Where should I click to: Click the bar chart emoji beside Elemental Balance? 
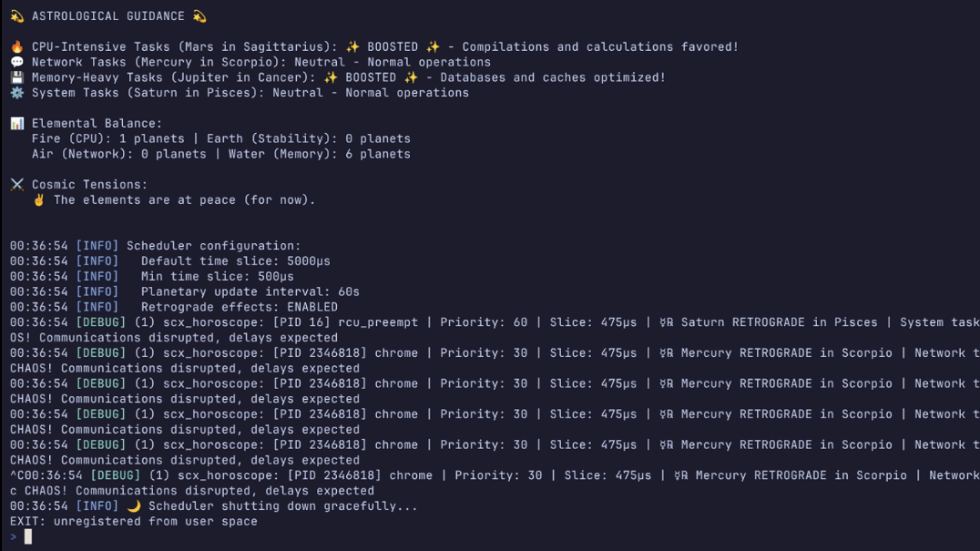coord(17,123)
